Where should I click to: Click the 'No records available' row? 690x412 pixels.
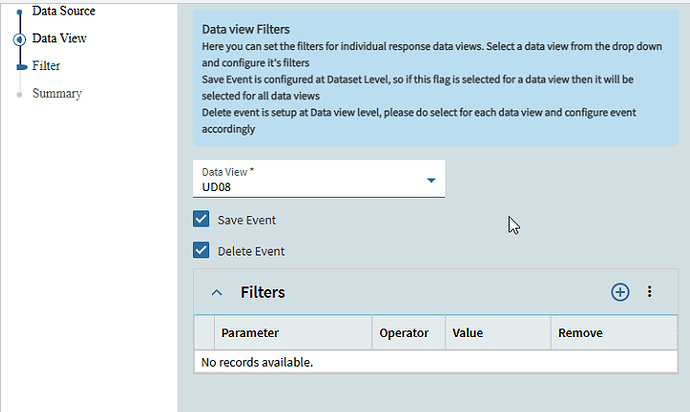point(258,361)
